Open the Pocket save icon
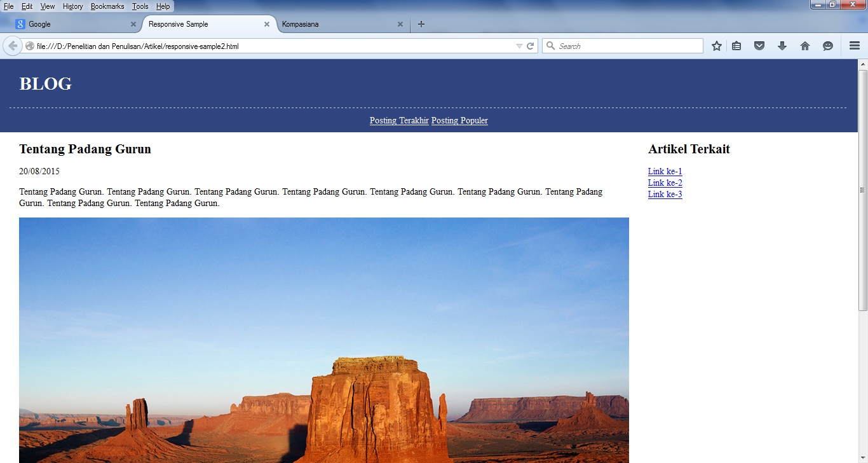This screenshot has height=463, width=868. pos(759,46)
